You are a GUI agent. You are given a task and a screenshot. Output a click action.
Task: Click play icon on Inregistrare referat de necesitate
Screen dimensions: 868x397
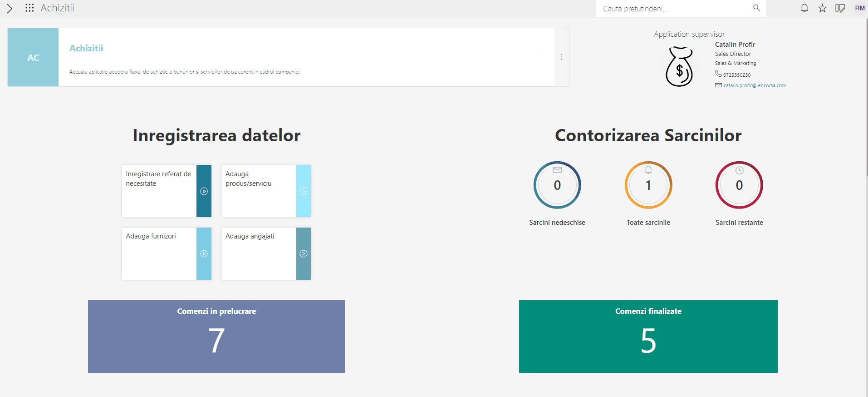(x=204, y=191)
